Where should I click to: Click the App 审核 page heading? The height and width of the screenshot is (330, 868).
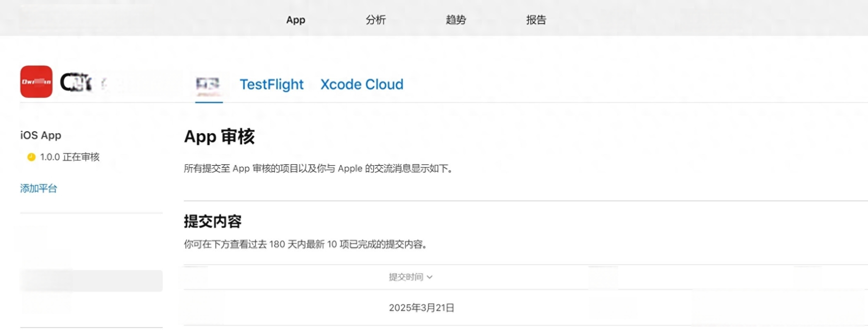tap(219, 137)
